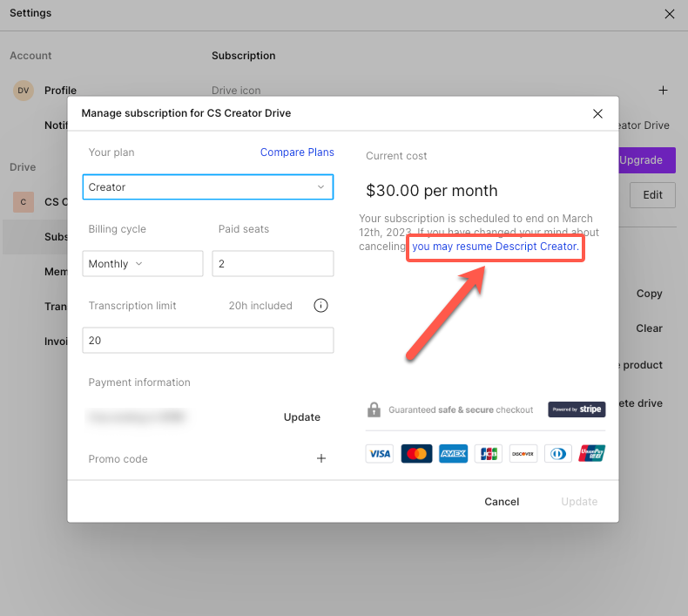The width and height of the screenshot is (688, 616).
Task: Click the disabled Update footer button
Action: coord(579,501)
